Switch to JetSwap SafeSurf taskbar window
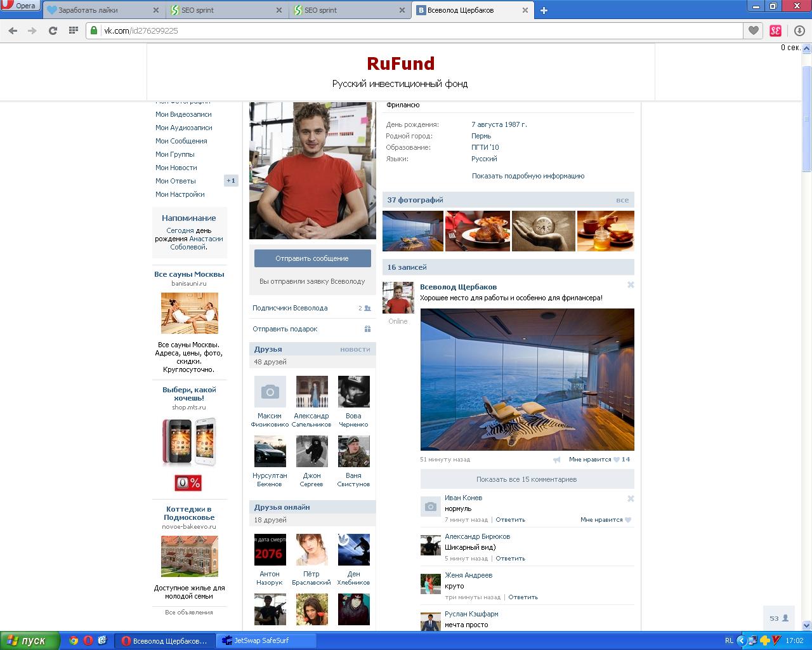812x650 pixels. (x=266, y=641)
